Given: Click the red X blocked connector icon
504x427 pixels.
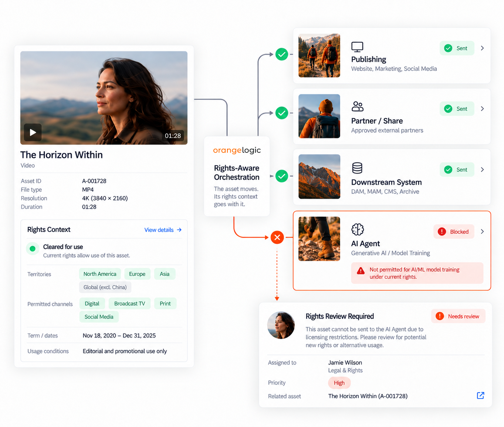Looking at the screenshot, I should [277, 237].
